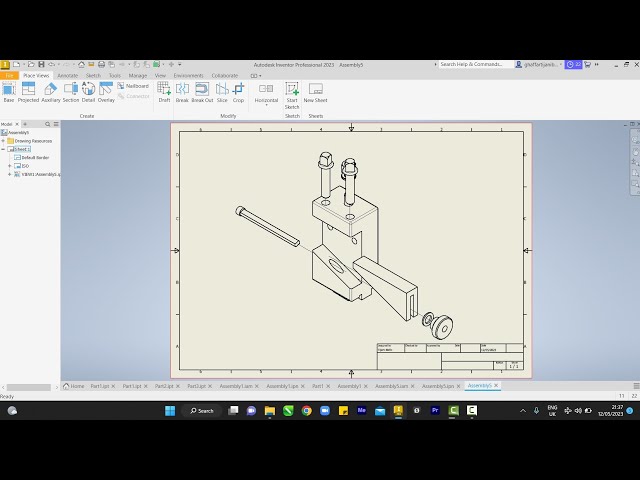This screenshot has width=640, height=480.
Task: Open the ribbon appearance dropdown after Collaborate
Action: point(256,76)
